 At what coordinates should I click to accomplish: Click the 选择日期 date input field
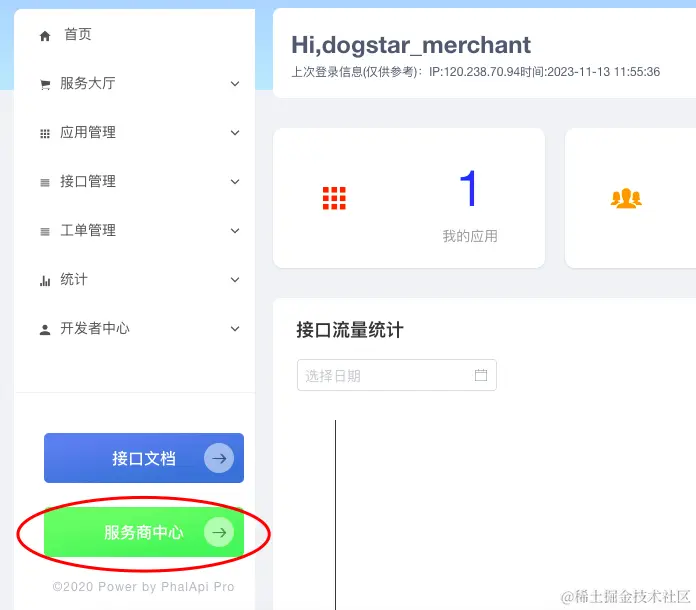[x=396, y=375]
